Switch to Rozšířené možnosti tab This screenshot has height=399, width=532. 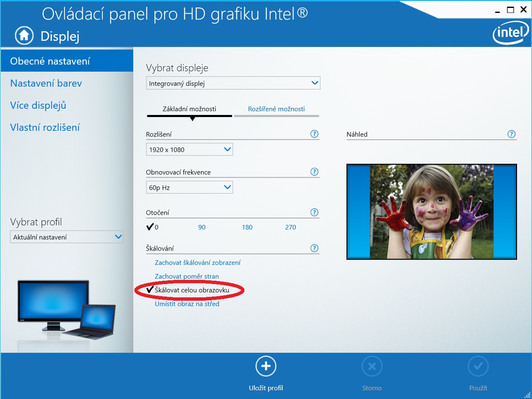tap(276, 109)
